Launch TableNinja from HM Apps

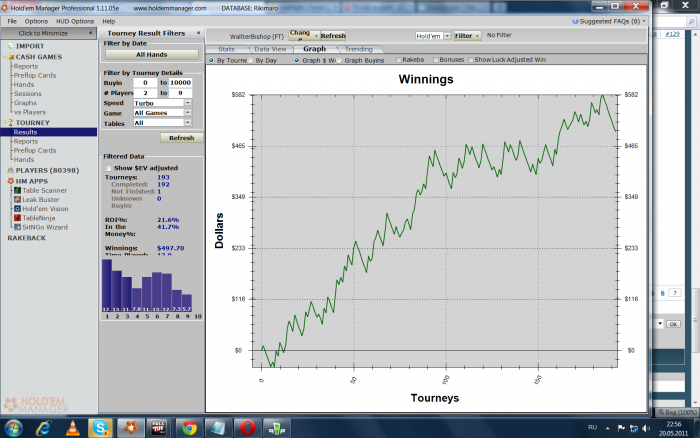pos(38,218)
